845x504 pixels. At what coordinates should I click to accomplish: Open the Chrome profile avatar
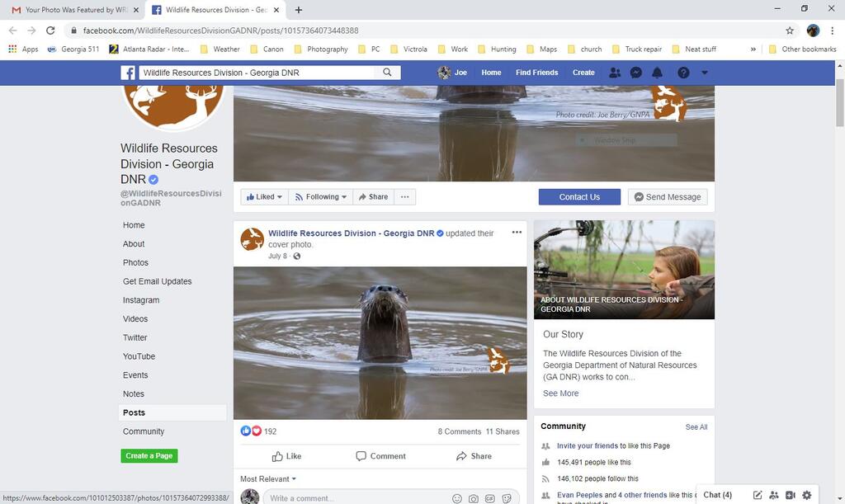813,31
